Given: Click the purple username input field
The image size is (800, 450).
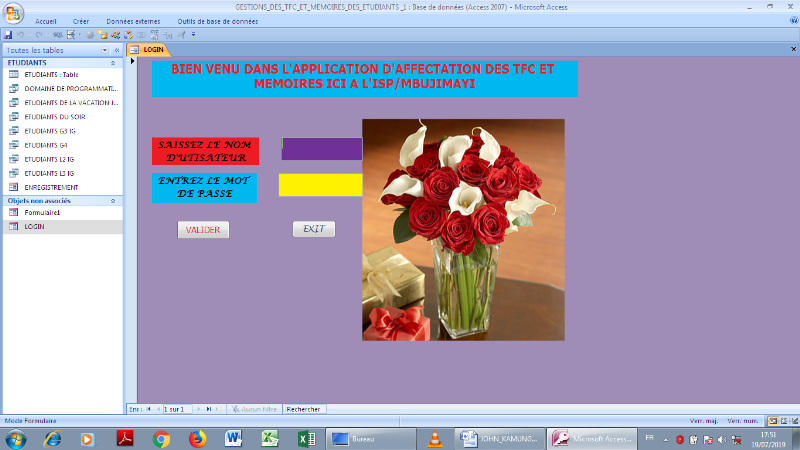Looking at the screenshot, I should pos(322,148).
